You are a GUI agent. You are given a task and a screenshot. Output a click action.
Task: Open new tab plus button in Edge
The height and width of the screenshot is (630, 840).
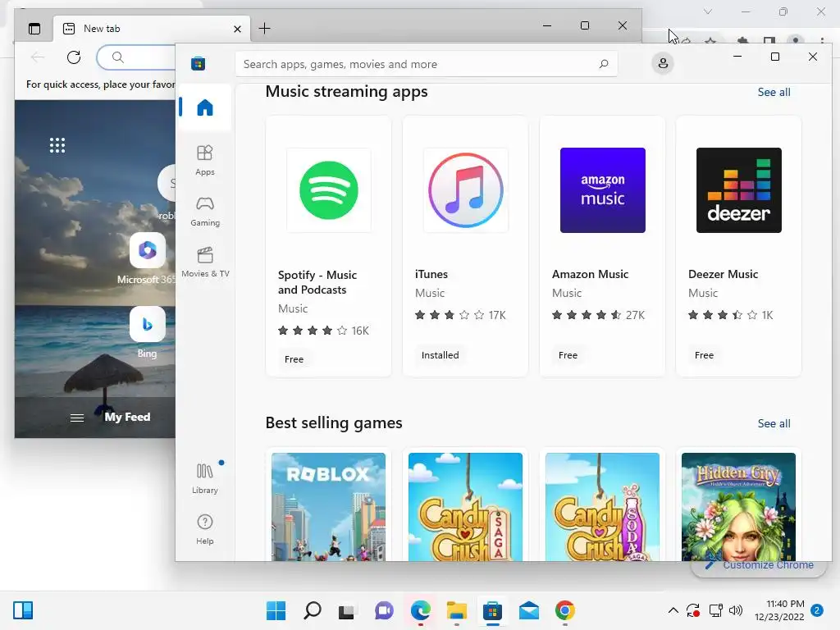click(x=265, y=29)
